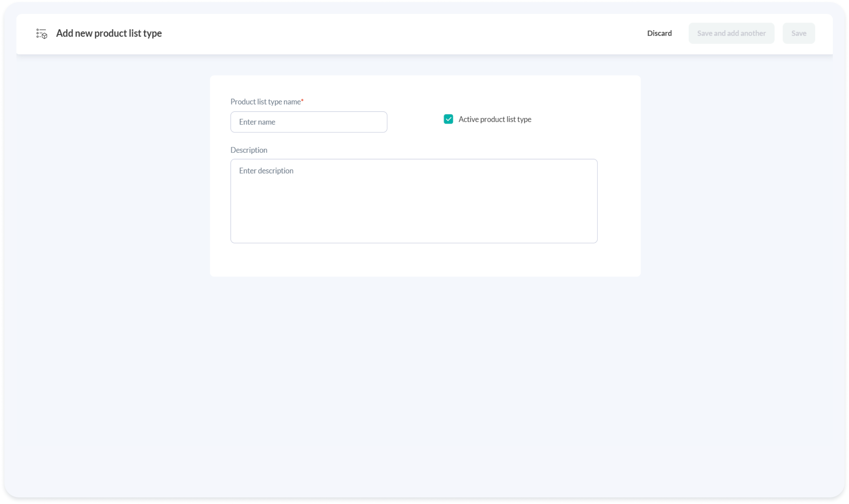
Task: Click the 'Enter name' placeholder text
Action: point(257,122)
